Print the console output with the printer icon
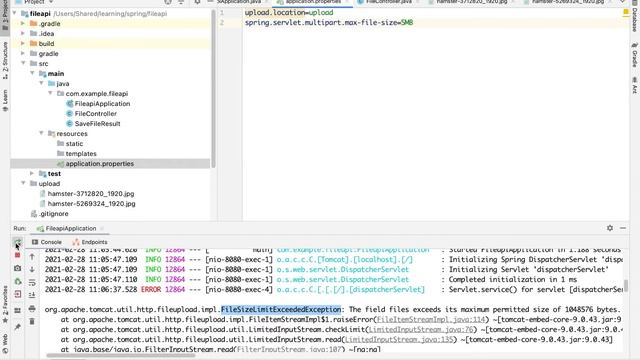 click(x=32, y=309)
